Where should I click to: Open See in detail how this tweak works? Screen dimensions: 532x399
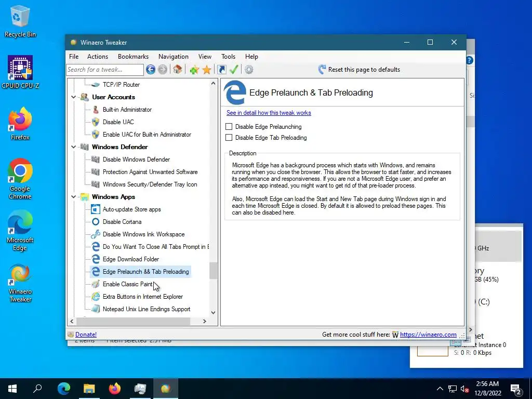(269, 113)
